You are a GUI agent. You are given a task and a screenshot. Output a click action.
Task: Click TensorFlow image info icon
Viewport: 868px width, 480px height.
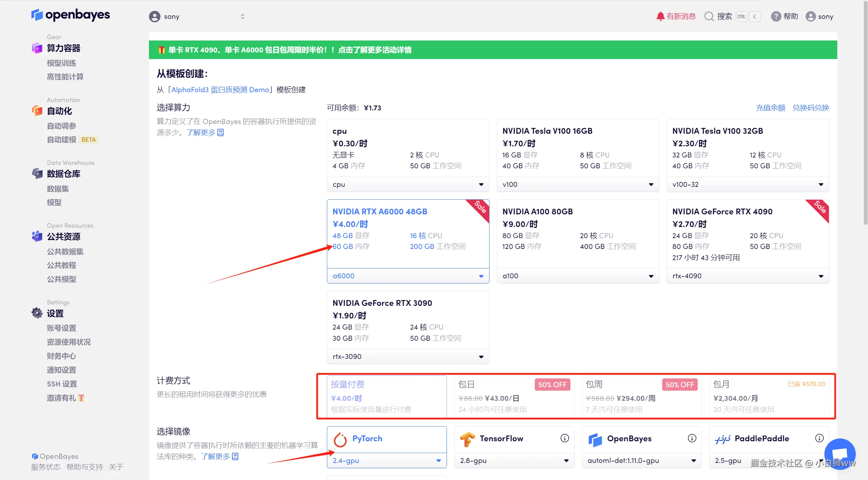pyautogui.click(x=564, y=438)
